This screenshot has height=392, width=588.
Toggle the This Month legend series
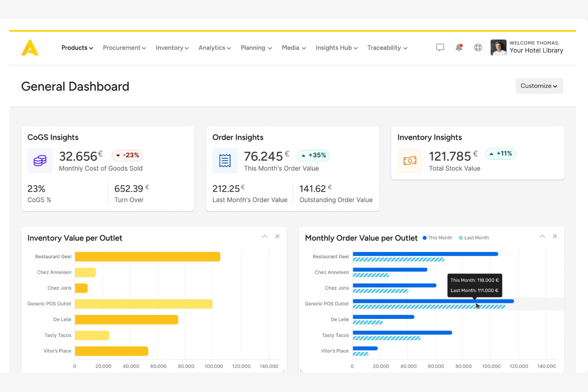tap(437, 238)
